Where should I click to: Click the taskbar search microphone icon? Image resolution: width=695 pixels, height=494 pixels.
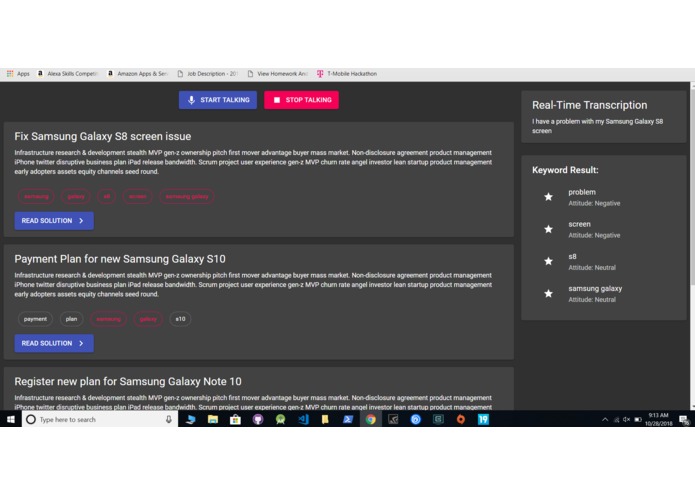168,419
